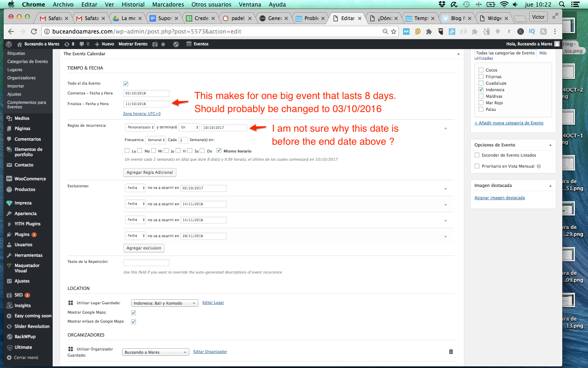Collapse The Events Calendar metabox

point(458,54)
